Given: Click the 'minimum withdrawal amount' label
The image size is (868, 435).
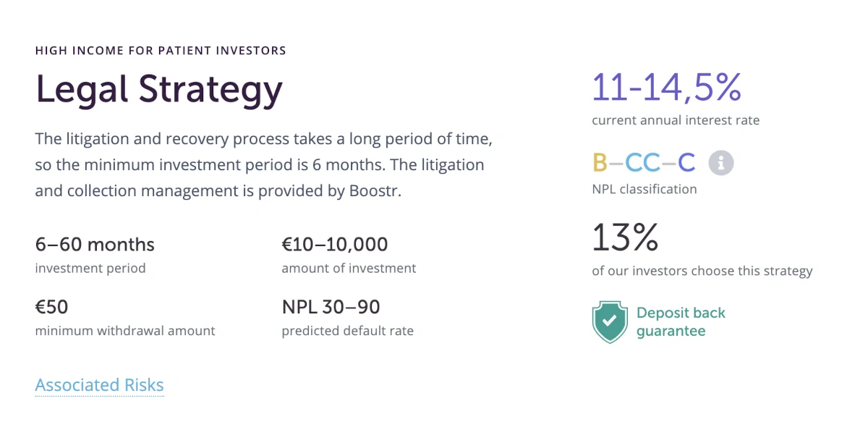Looking at the screenshot, I should click(x=125, y=331).
